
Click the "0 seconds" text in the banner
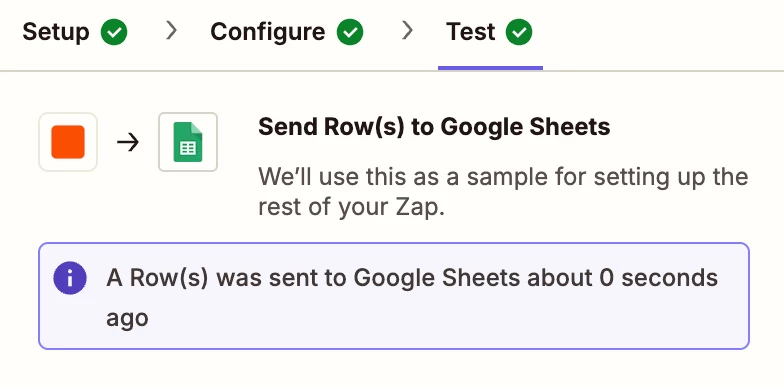(658, 278)
